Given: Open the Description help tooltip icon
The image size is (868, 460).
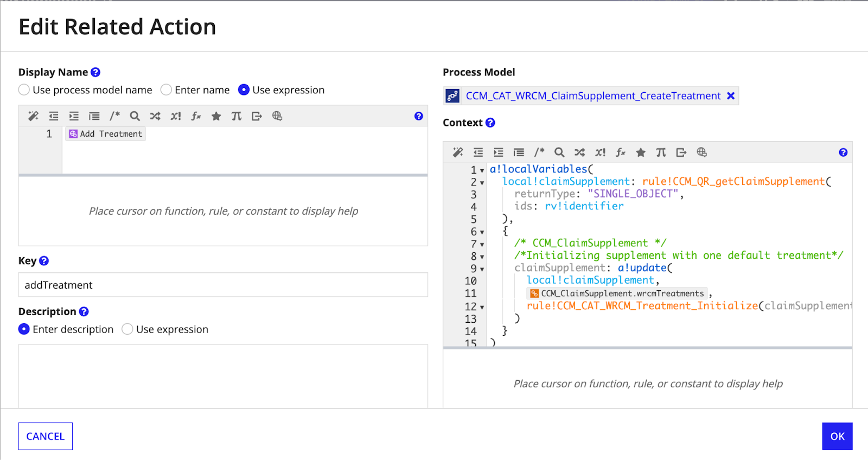Looking at the screenshot, I should click(84, 311).
